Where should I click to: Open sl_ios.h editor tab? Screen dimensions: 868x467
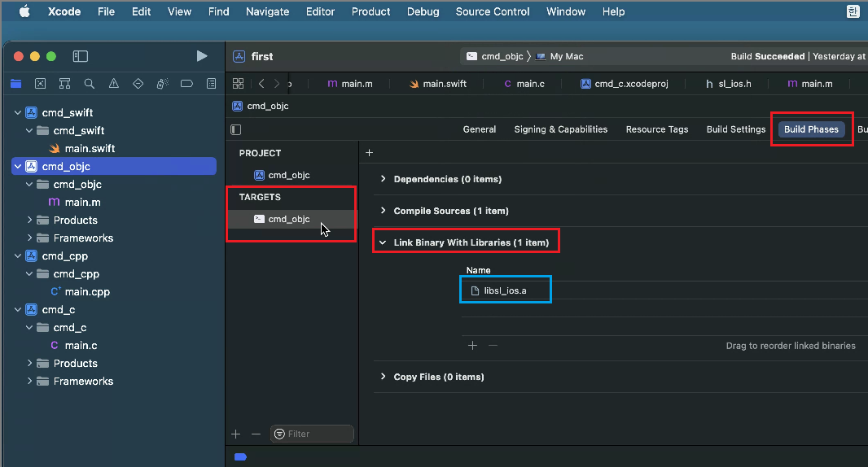[728, 84]
